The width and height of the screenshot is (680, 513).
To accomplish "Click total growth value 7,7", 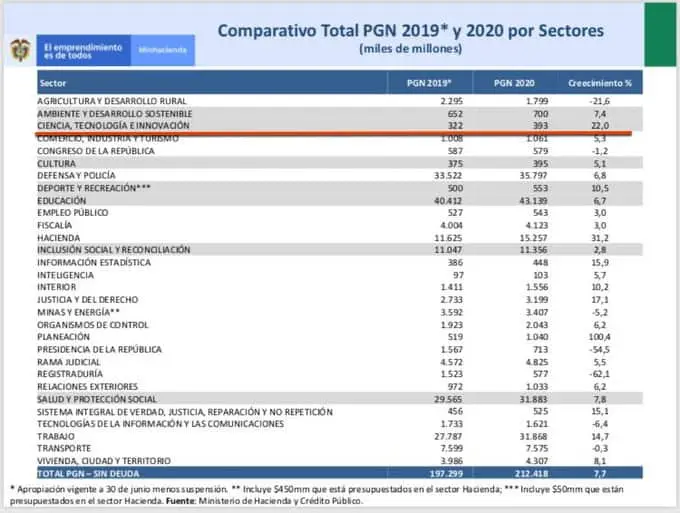I will [x=600, y=474].
